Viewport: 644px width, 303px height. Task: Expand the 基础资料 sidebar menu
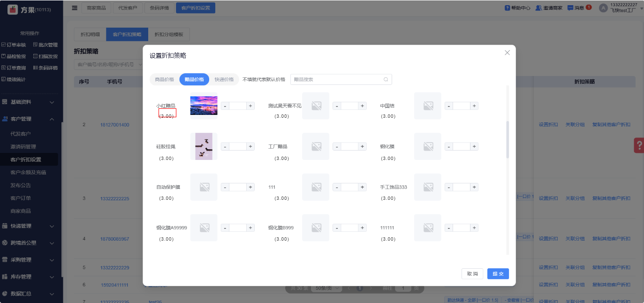click(x=31, y=102)
